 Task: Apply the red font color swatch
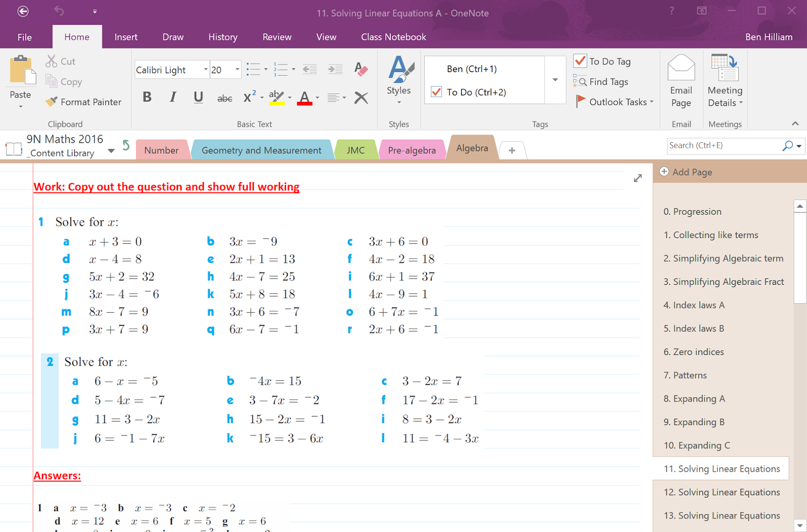pos(305,97)
